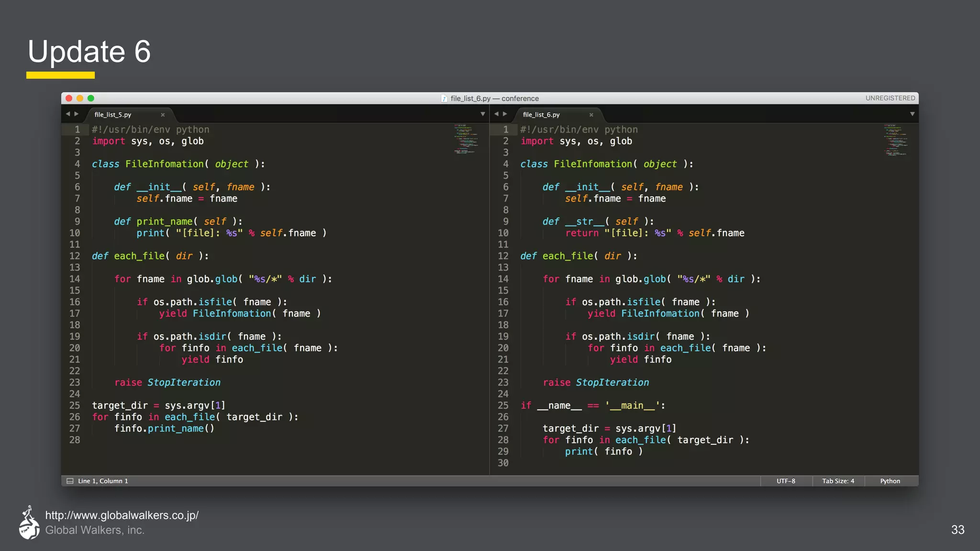980x551 pixels.
Task: Click line number 25 in right gutter
Action: [x=503, y=406]
